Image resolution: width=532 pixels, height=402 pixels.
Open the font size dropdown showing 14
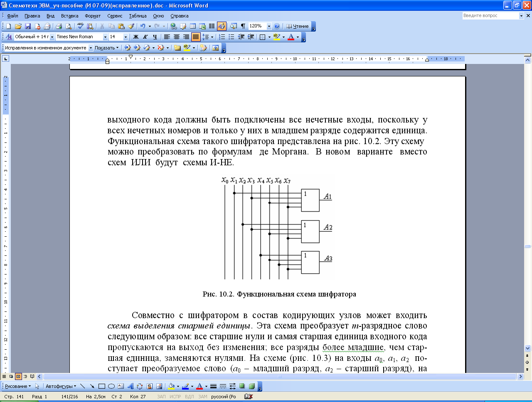point(126,37)
